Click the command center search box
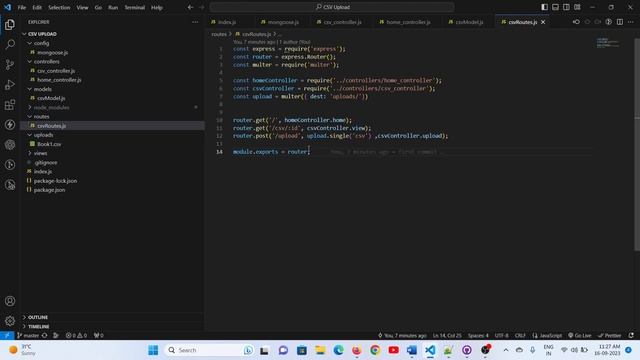The image size is (640, 360). click(332, 7)
